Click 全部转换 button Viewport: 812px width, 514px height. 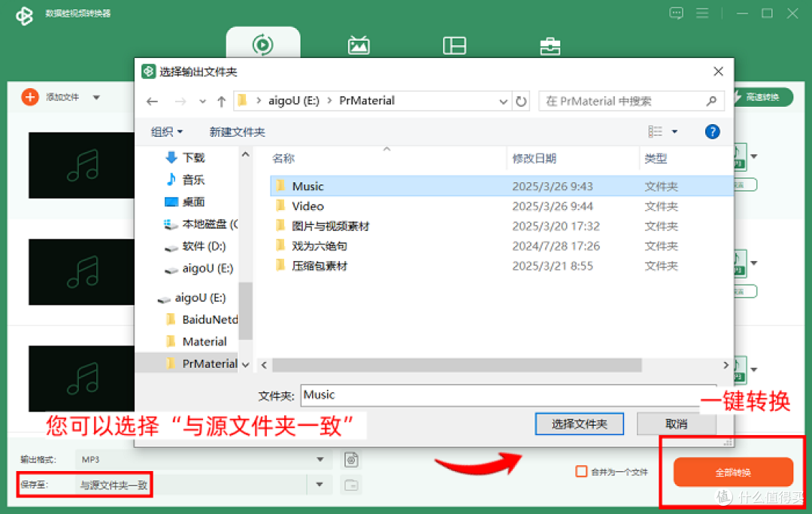coord(733,472)
